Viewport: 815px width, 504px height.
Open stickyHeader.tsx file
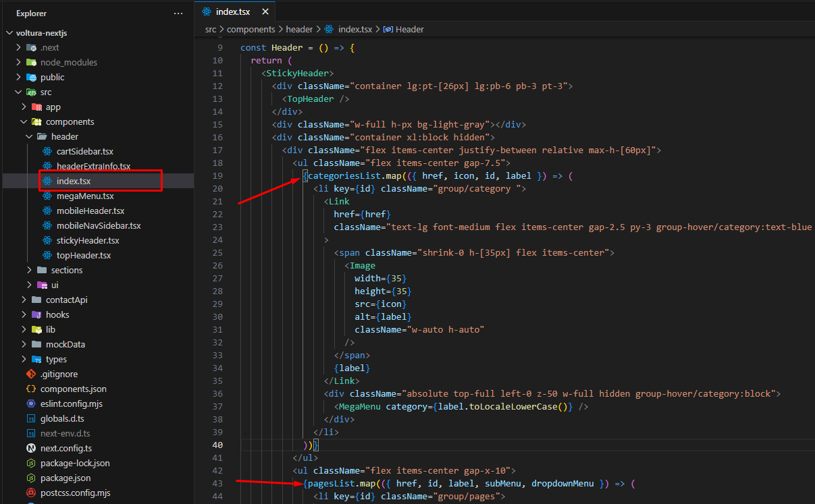(x=87, y=240)
